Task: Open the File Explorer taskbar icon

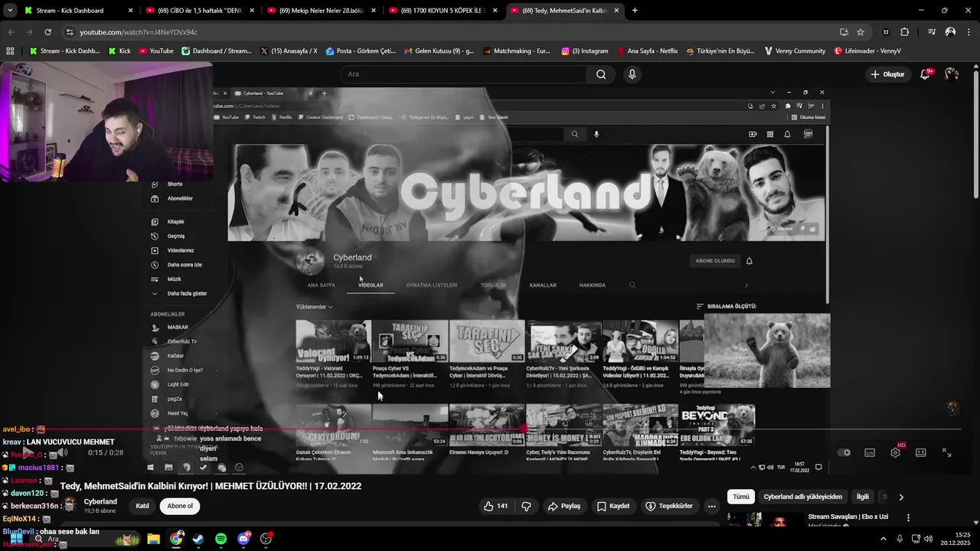Action: click(153, 539)
